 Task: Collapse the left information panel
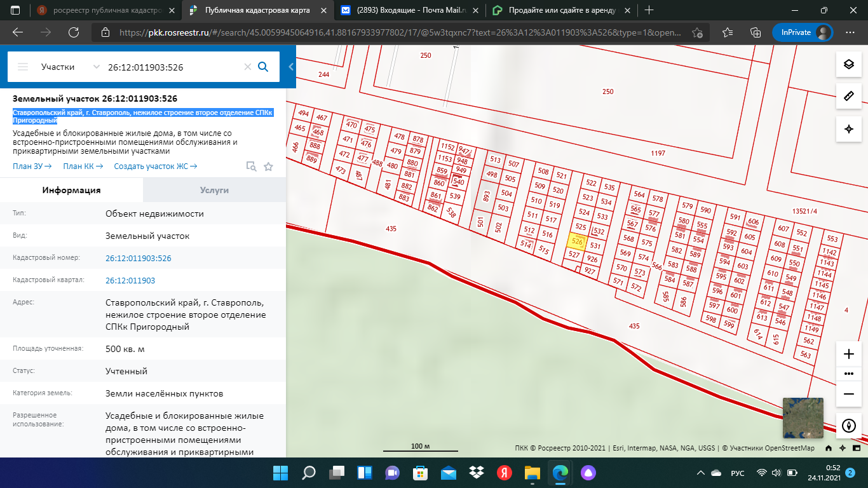[291, 67]
